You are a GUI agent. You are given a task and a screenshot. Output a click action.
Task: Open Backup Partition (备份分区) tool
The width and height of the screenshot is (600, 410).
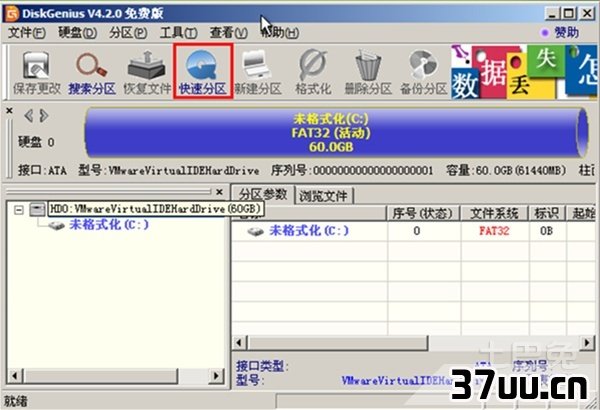point(423,73)
